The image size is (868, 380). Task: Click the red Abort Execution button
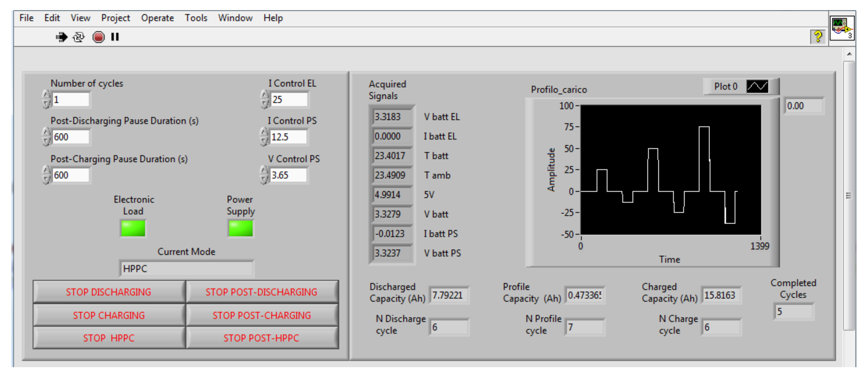[x=98, y=37]
